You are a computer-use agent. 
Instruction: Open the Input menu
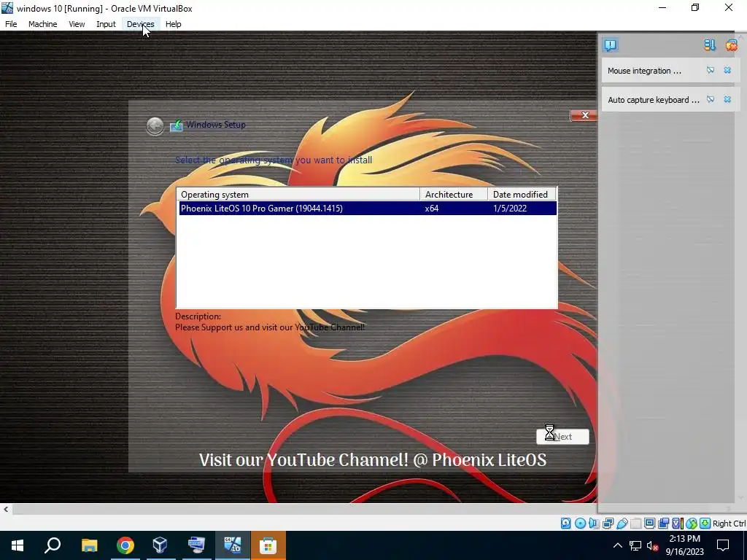pyautogui.click(x=106, y=24)
